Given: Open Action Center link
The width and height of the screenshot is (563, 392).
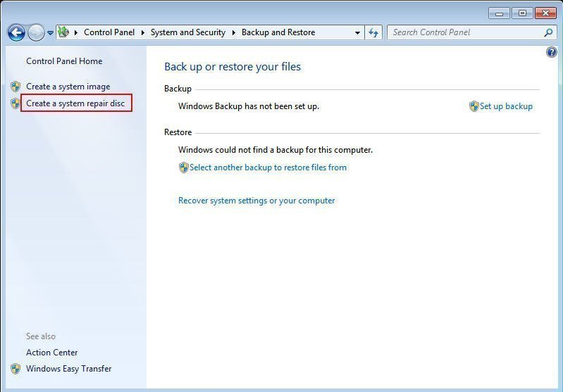Looking at the screenshot, I should point(51,353).
